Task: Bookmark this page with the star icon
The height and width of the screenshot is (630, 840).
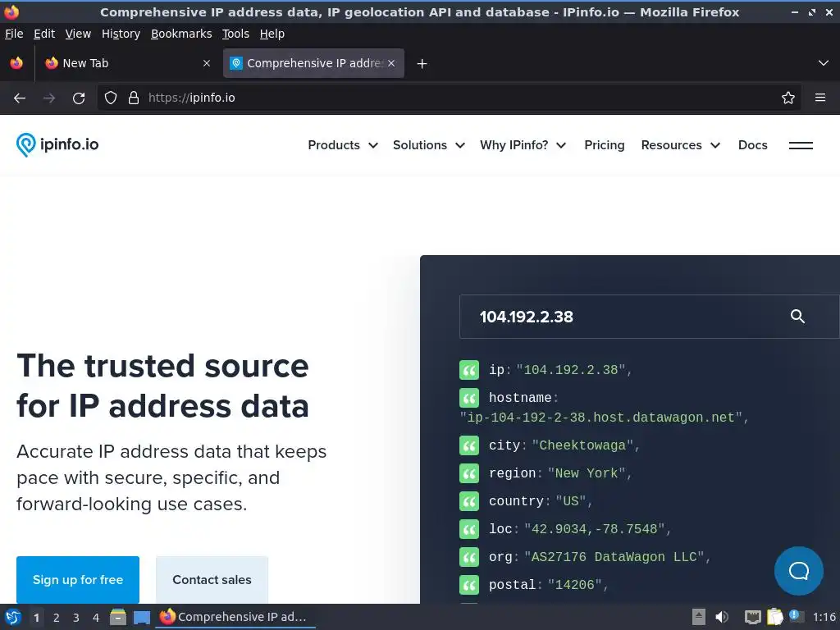Action: (787, 98)
